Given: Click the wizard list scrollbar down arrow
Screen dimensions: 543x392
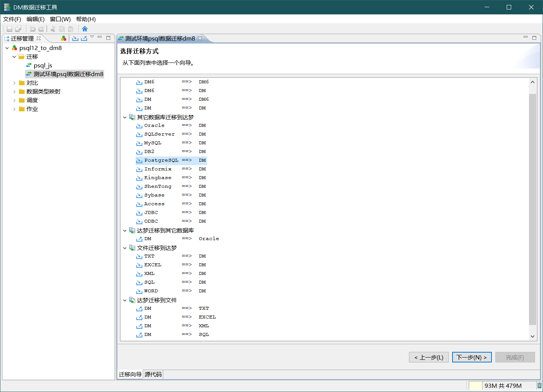Looking at the screenshot, I should click(x=532, y=336).
